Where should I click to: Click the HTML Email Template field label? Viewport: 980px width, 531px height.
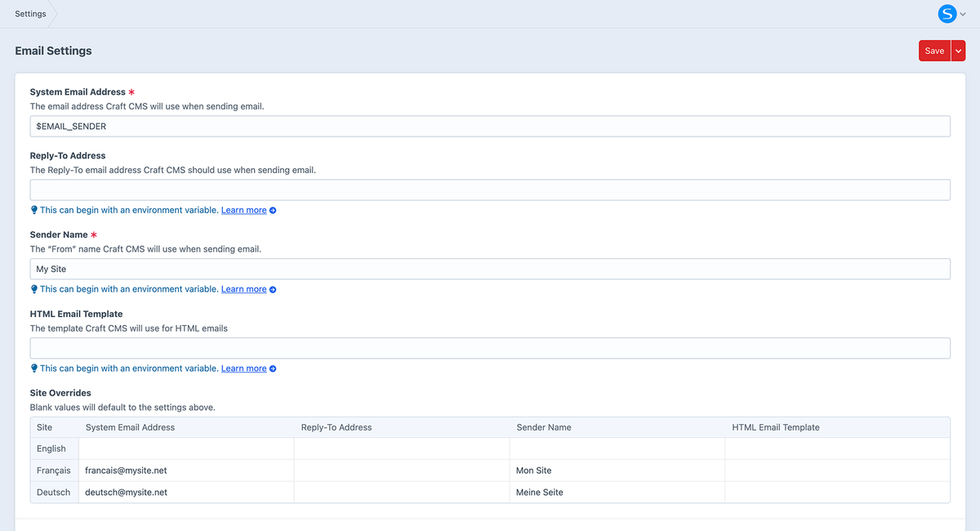pos(76,314)
